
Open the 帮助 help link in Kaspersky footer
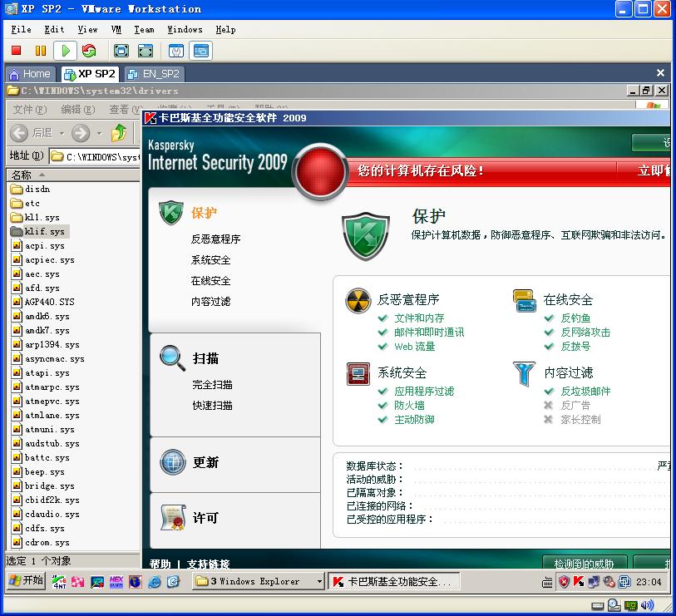click(x=160, y=564)
